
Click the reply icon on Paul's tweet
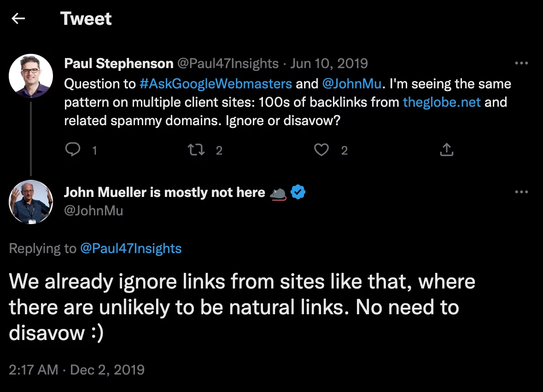click(x=73, y=150)
